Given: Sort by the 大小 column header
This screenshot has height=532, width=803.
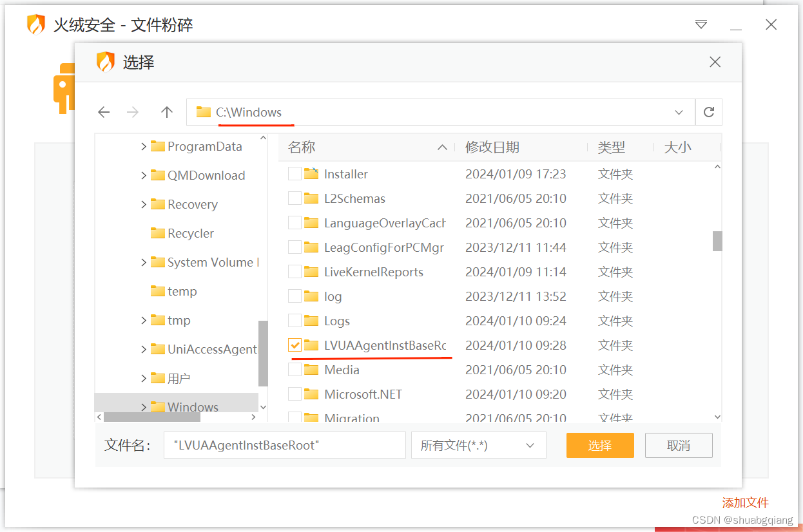Looking at the screenshot, I should coord(686,147).
